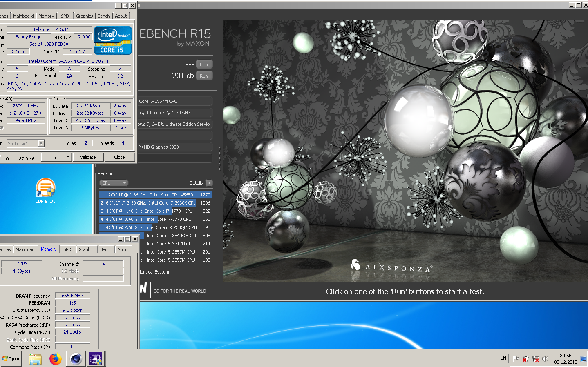Image resolution: width=588 pixels, height=367 pixels.
Task: Click the Dual channel value field
Action: [x=103, y=264]
